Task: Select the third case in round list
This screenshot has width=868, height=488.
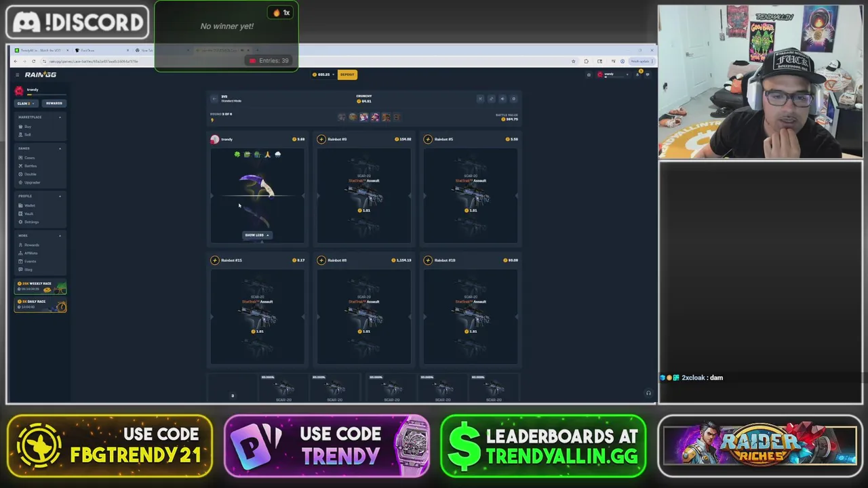Action: tap(364, 117)
